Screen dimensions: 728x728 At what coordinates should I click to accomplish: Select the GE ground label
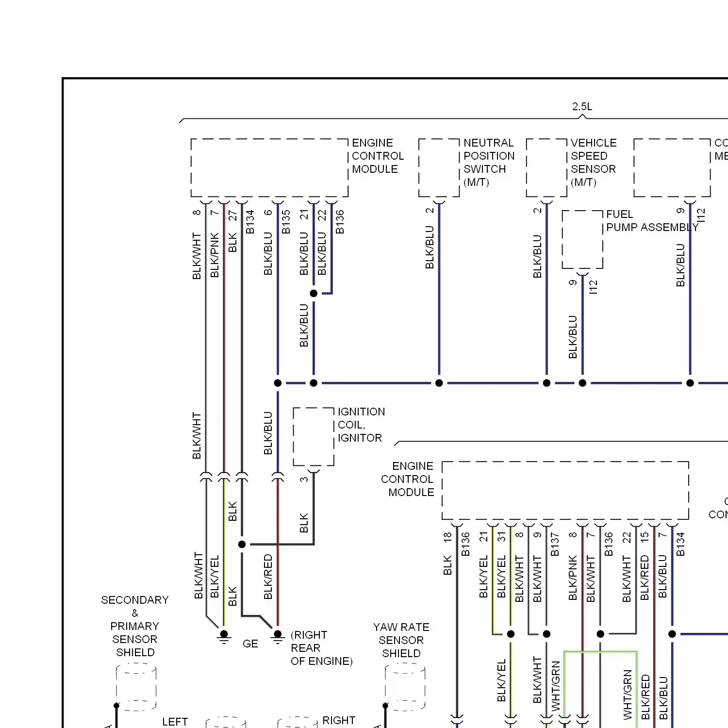(250, 644)
